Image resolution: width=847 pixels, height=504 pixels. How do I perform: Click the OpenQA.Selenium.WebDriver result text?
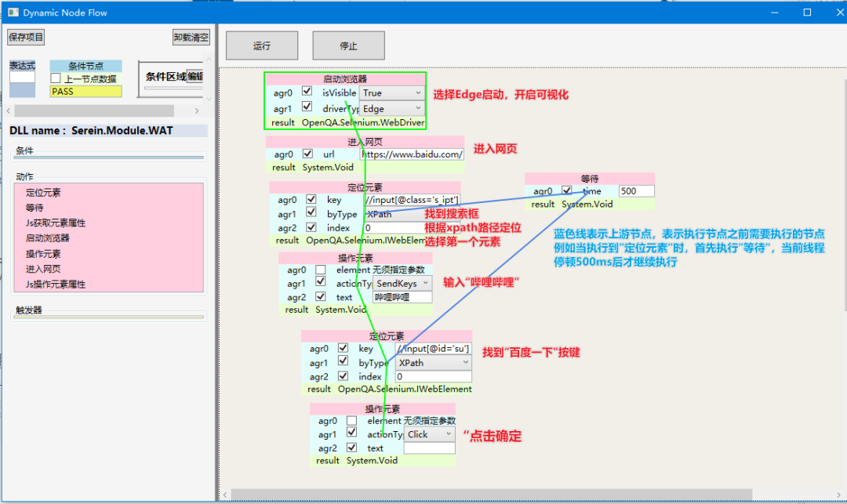tap(363, 122)
